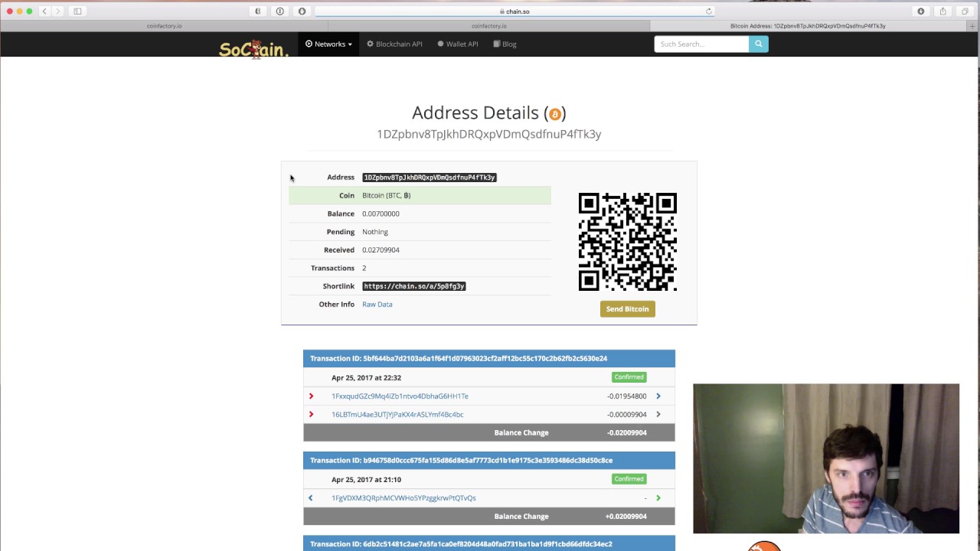Screen dimensions: 980x551
Task: Click blue left arrow beside 1FgVDXM3 address
Action: tap(310, 498)
